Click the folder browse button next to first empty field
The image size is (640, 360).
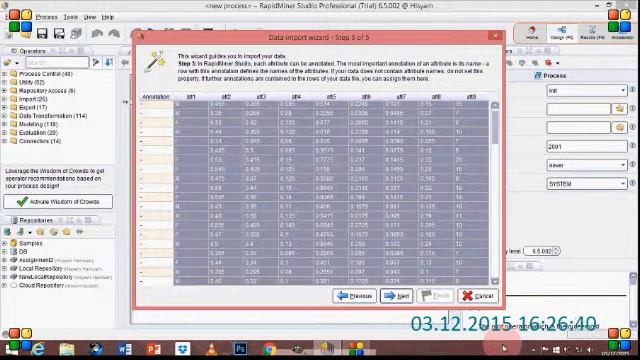pyautogui.click(x=620, y=109)
